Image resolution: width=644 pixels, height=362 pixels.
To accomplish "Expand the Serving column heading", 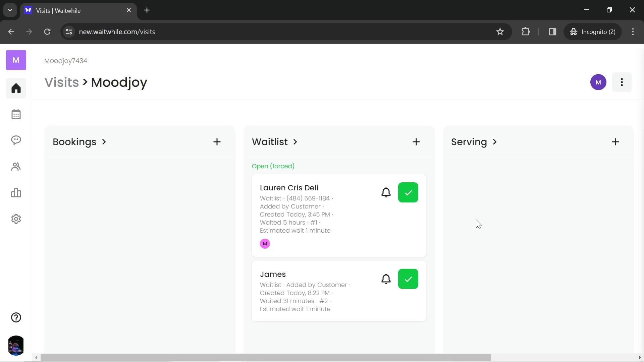I will (474, 142).
